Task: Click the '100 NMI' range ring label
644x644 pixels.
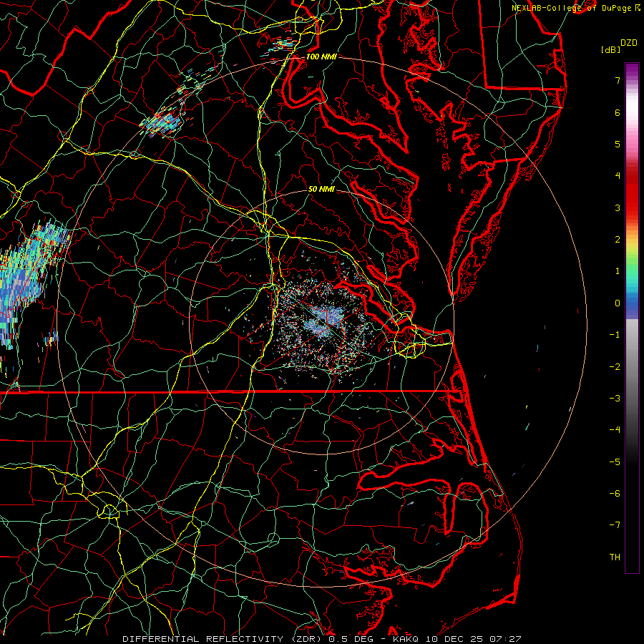Action: click(321, 57)
